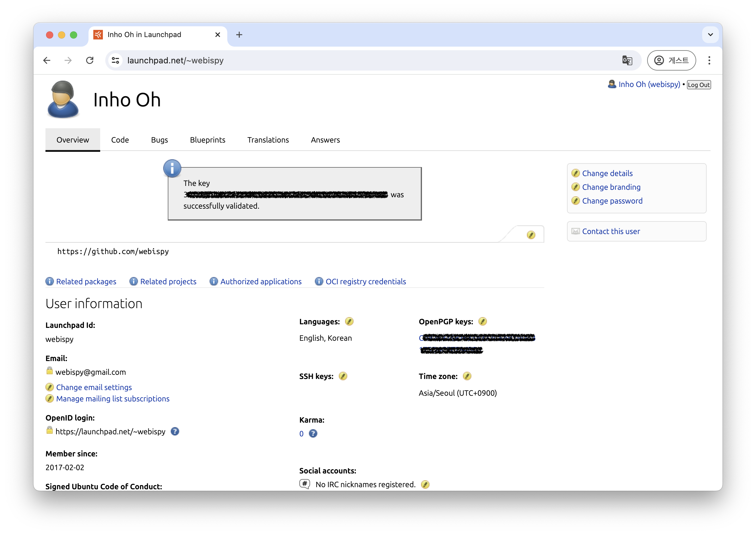Click the redacted OpenPGP key link
The width and height of the screenshot is (756, 535).
click(x=477, y=344)
